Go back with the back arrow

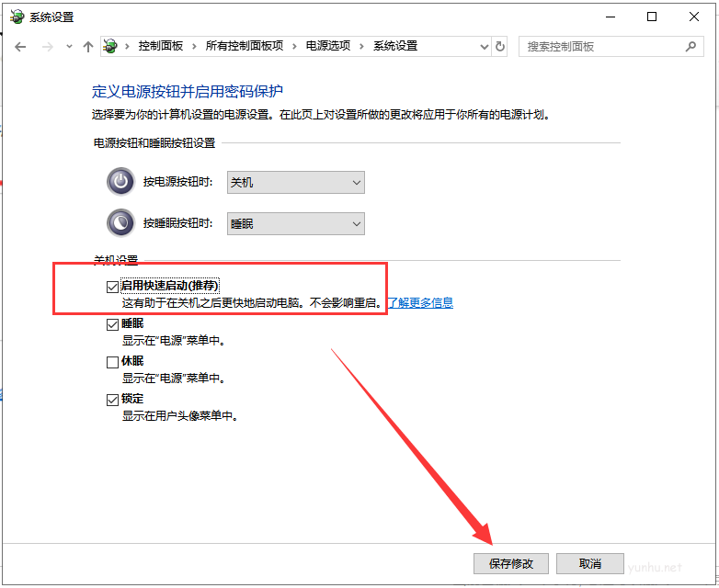coord(20,47)
